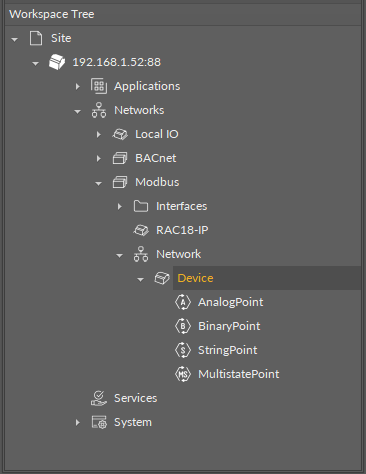The width and height of the screenshot is (366, 474).
Task: Click the Networks topology icon
Action: point(99,110)
